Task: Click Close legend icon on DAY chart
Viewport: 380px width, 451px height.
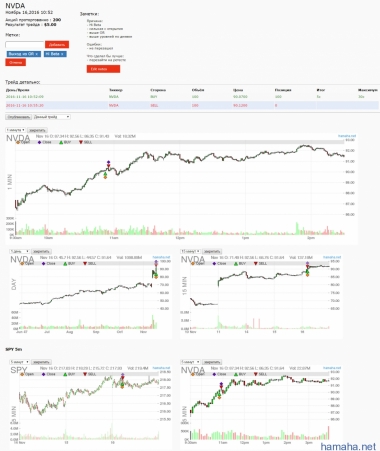Action: [x=43, y=264]
